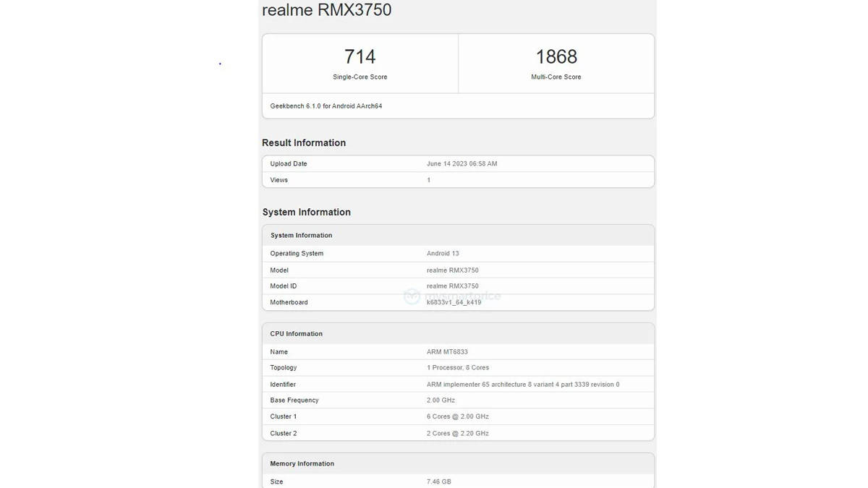Click the CPU Information table header

coord(296,334)
